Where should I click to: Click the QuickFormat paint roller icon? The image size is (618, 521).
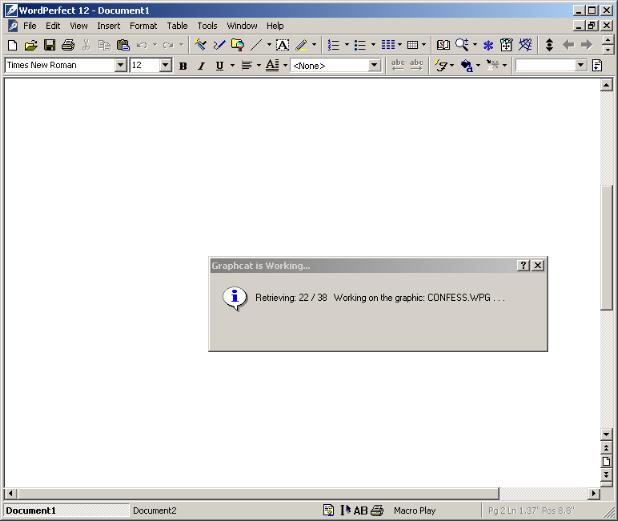[200, 45]
